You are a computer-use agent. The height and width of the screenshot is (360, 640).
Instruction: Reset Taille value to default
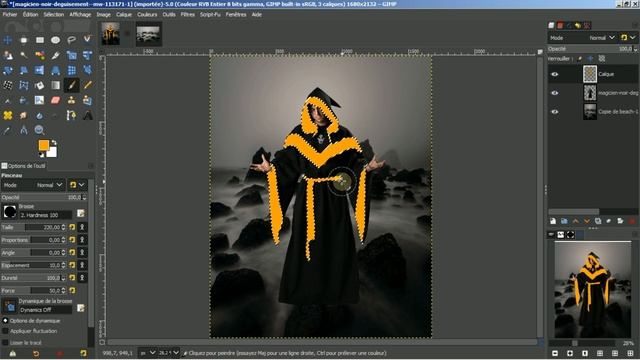[x=72, y=227]
